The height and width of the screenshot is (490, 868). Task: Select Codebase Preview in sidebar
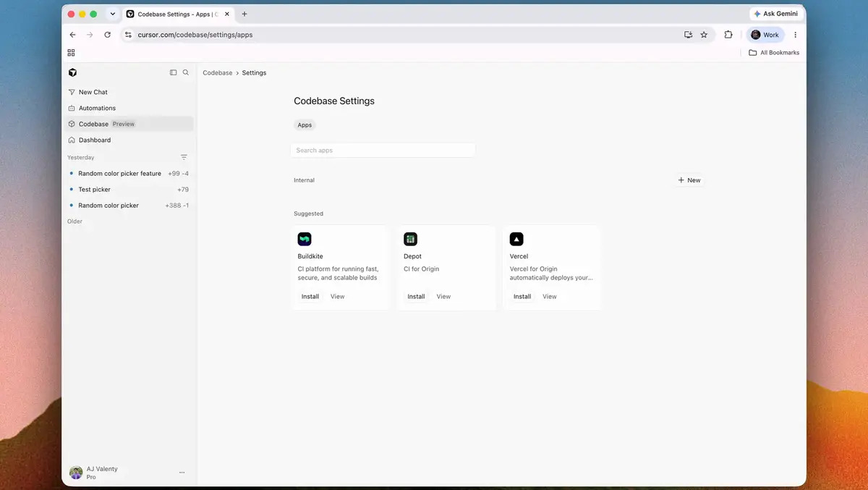click(x=128, y=124)
